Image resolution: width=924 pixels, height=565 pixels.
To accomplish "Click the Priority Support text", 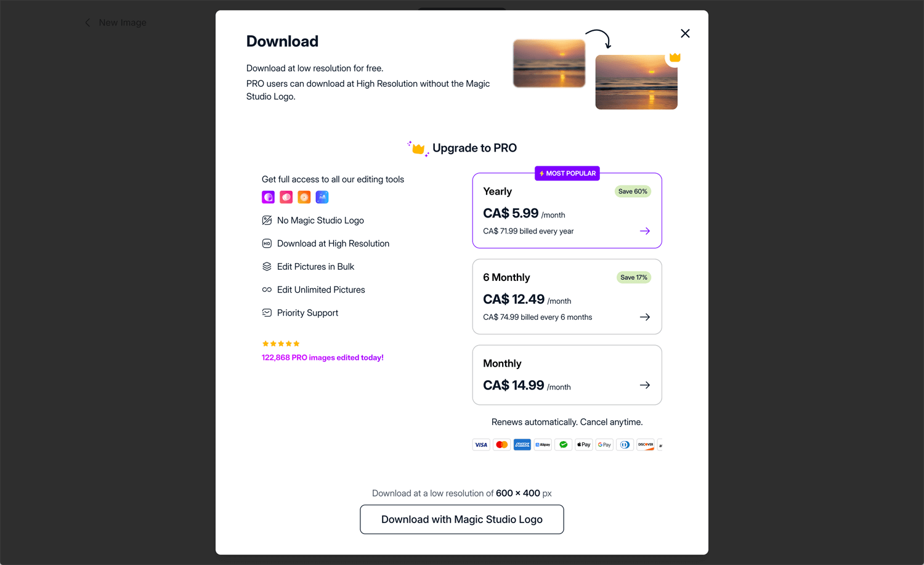I will (307, 313).
